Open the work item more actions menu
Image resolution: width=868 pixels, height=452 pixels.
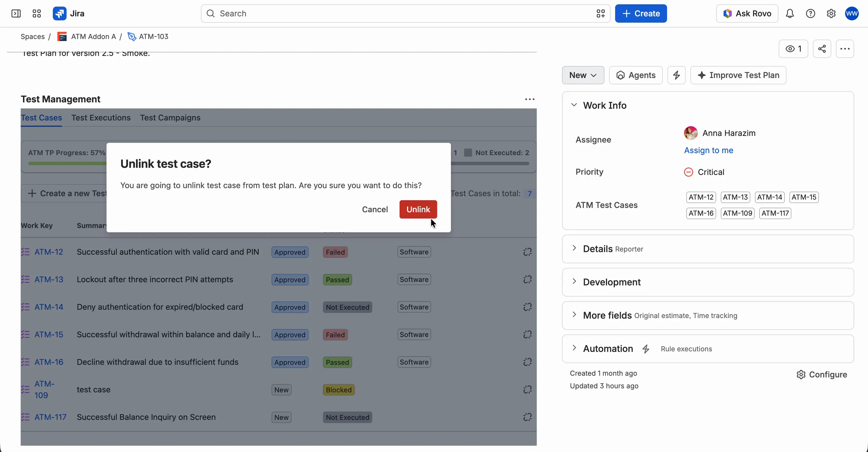845,49
